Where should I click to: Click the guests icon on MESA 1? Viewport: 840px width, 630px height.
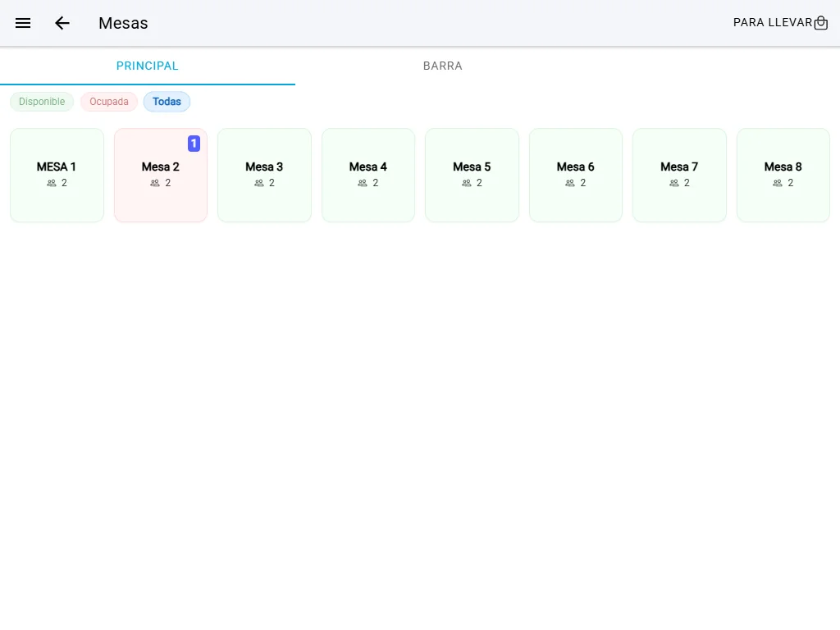52,183
